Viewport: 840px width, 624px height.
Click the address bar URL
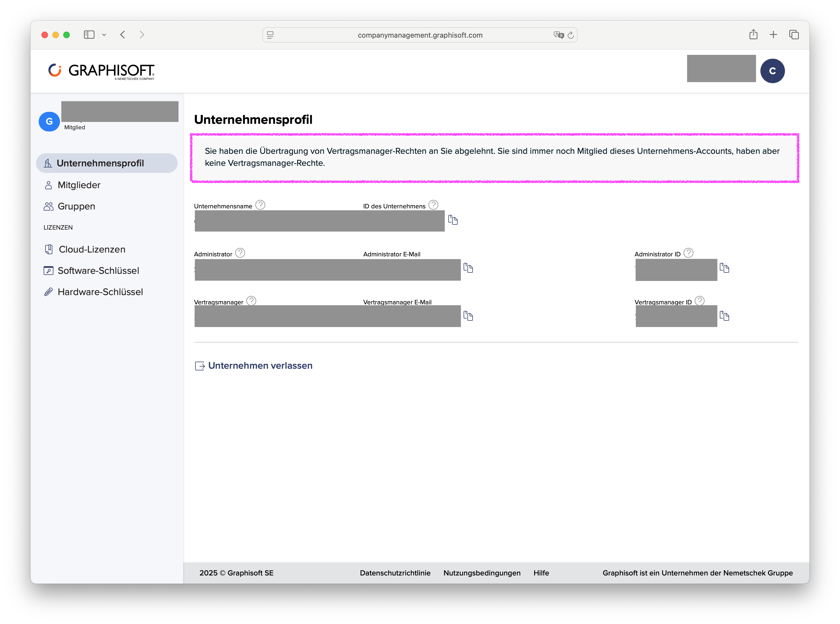pyautogui.click(x=420, y=35)
